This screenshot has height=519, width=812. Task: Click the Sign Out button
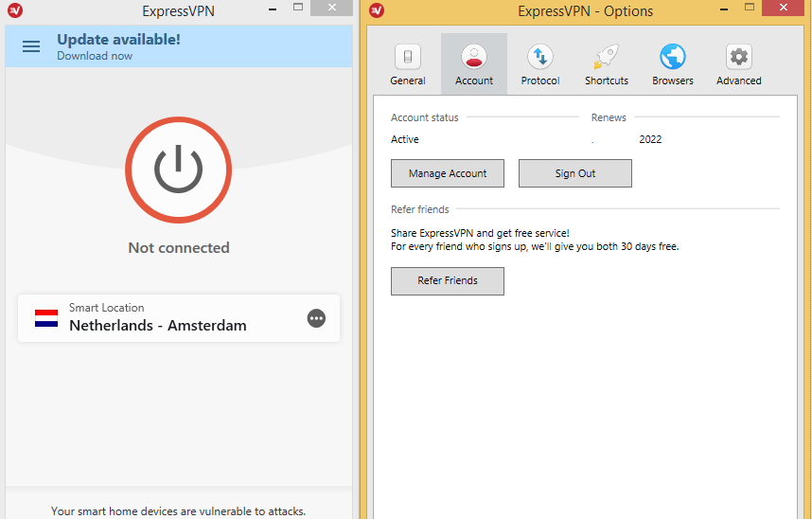point(574,173)
